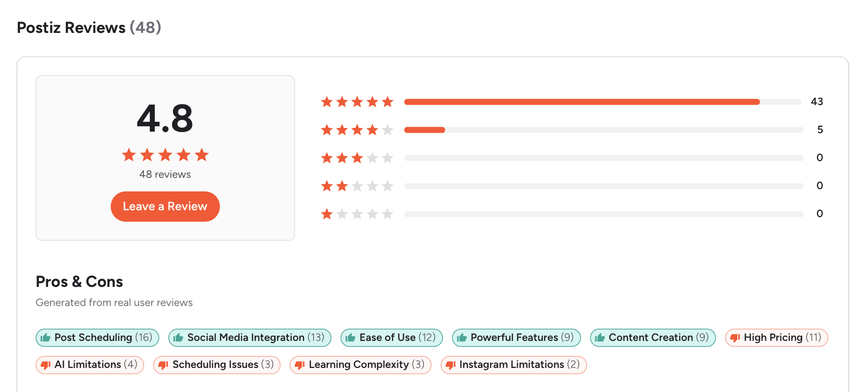Click the thumbs-down icon on AI Limitations tag

(x=46, y=364)
